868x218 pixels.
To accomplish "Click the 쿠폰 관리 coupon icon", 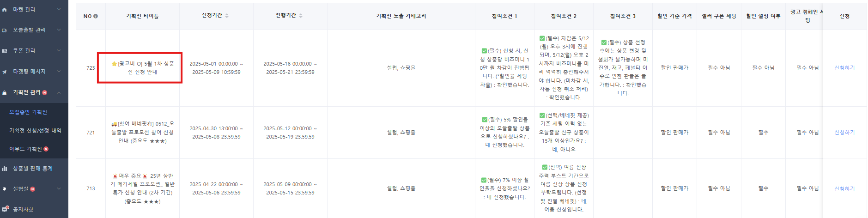I will point(5,51).
